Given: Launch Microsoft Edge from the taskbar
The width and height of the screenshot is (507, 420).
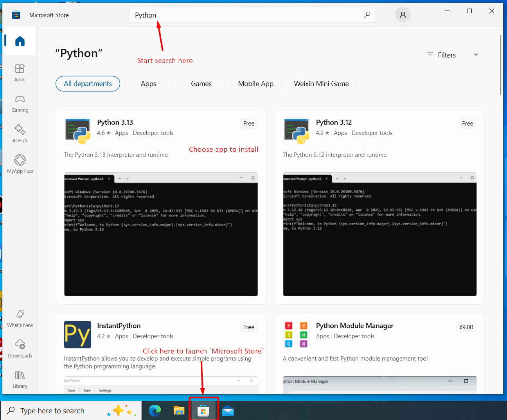Looking at the screenshot, I should point(155,411).
